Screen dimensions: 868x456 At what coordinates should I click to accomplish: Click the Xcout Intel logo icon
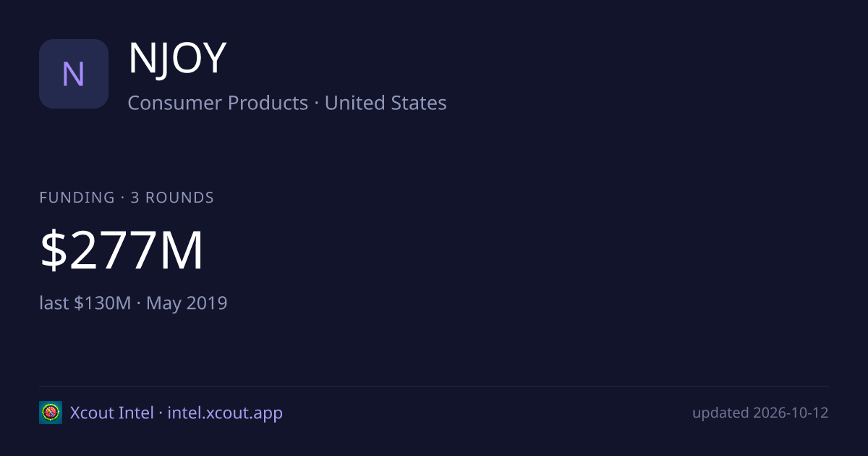click(51, 413)
